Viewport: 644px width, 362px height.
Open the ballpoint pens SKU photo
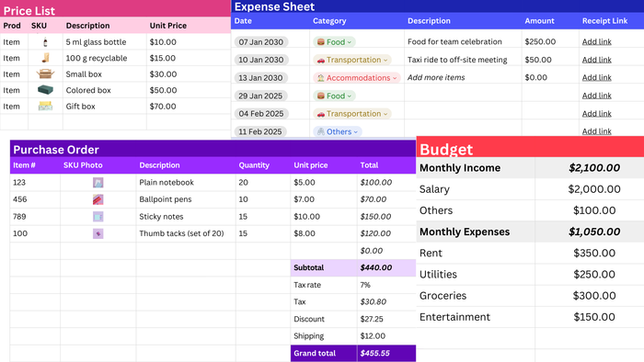coord(98,199)
